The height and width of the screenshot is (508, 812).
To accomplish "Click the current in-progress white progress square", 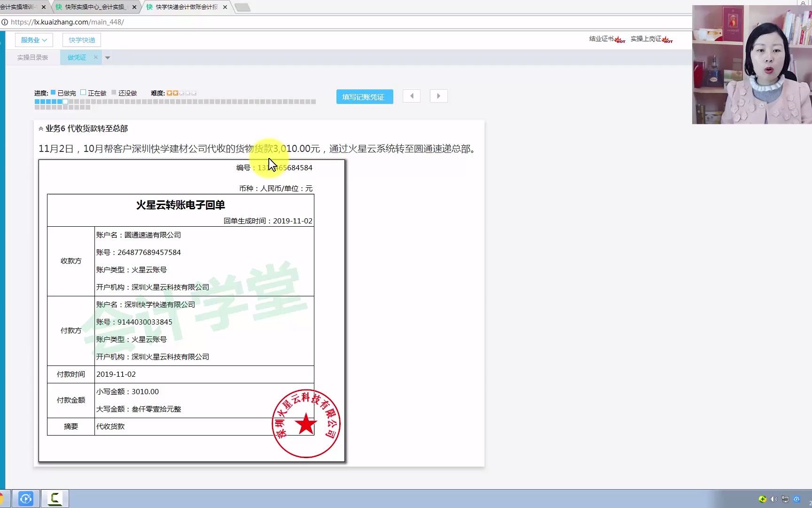I will pyautogui.click(x=65, y=102).
